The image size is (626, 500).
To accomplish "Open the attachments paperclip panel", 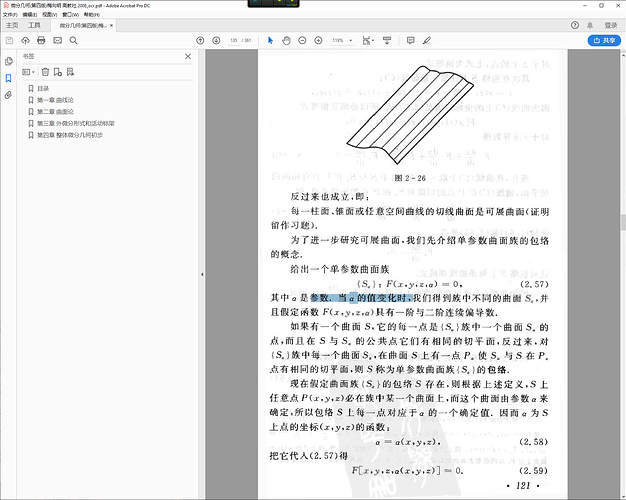I will pos(8,95).
